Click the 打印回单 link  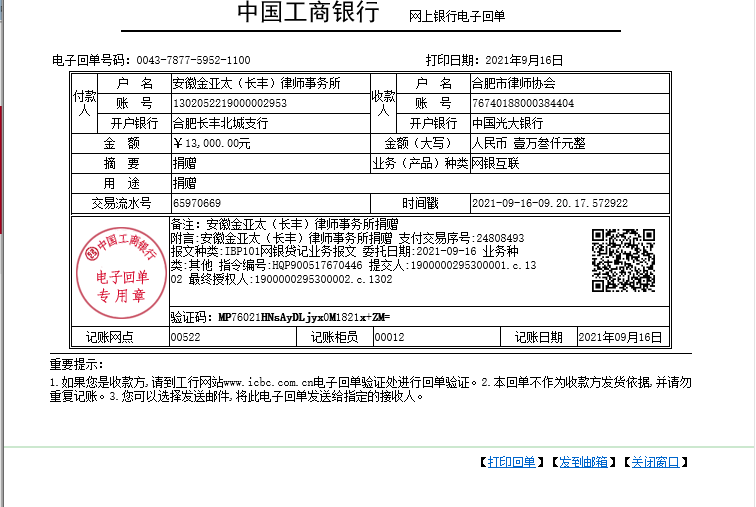pos(511,462)
